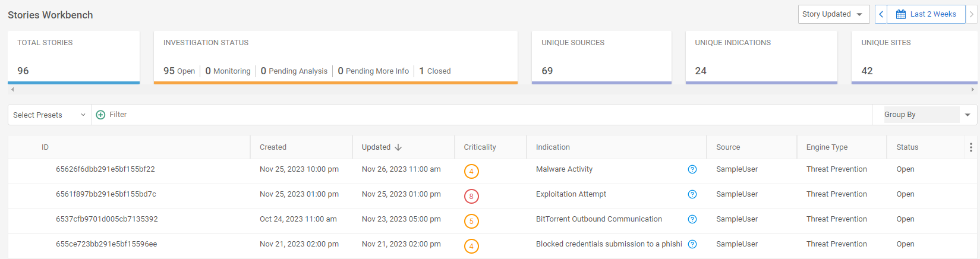Viewport: 980px width, 259px height.
Task: Click help icon beside Exploitation Attempt
Action: (x=692, y=194)
